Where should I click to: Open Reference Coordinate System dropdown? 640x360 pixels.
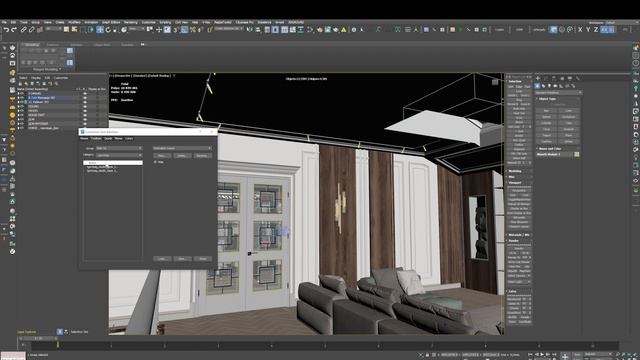point(137,29)
